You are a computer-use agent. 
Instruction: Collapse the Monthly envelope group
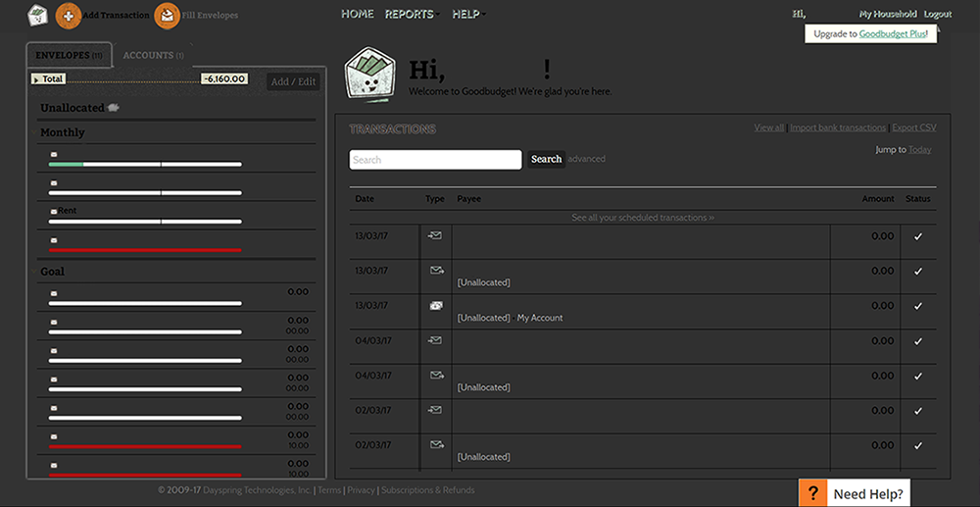pyautogui.click(x=33, y=132)
